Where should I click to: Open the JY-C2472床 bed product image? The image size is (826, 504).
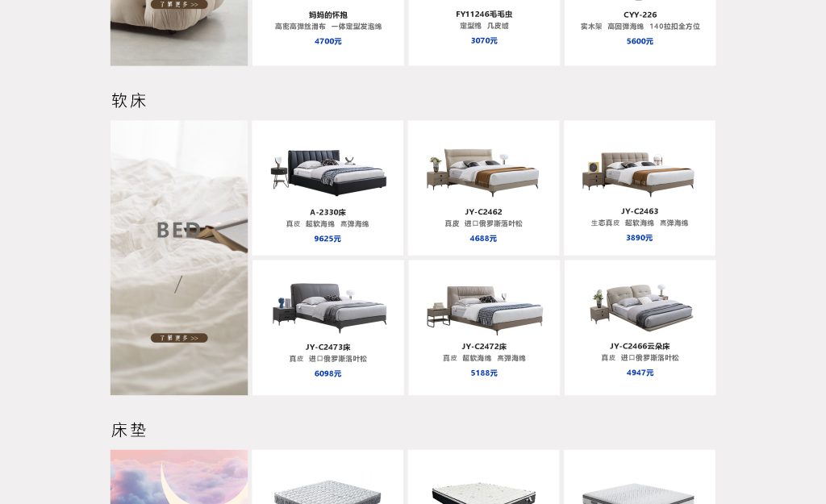pos(484,310)
